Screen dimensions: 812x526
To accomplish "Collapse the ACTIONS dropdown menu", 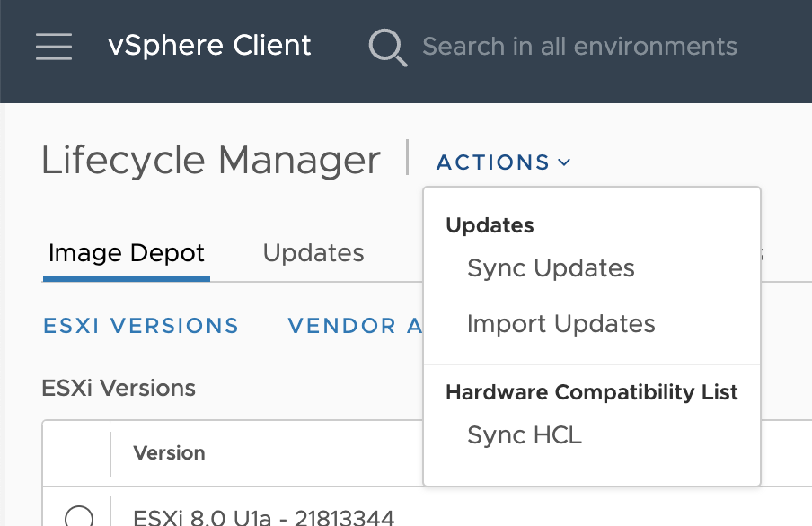I will [503, 162].
